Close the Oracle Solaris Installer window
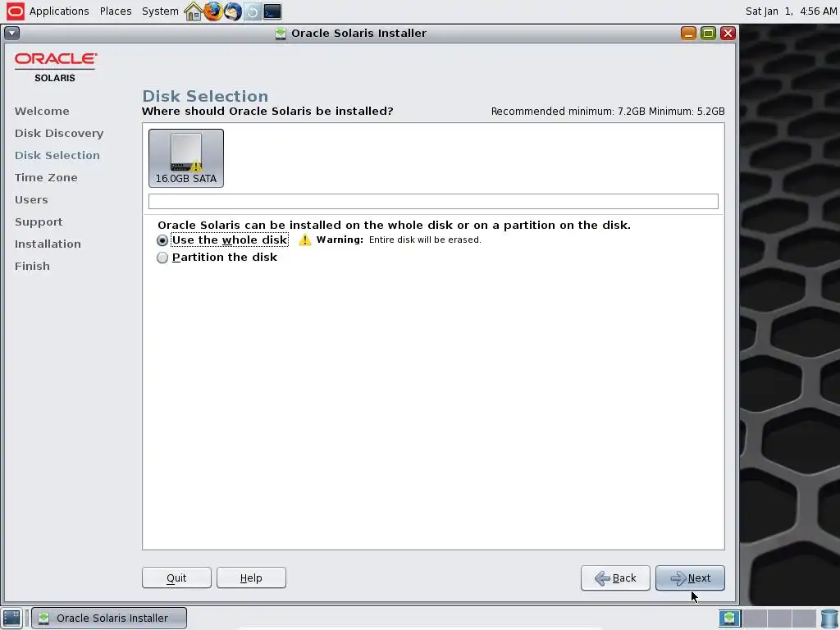Screen dimensions: 840x630 (728, 33)
